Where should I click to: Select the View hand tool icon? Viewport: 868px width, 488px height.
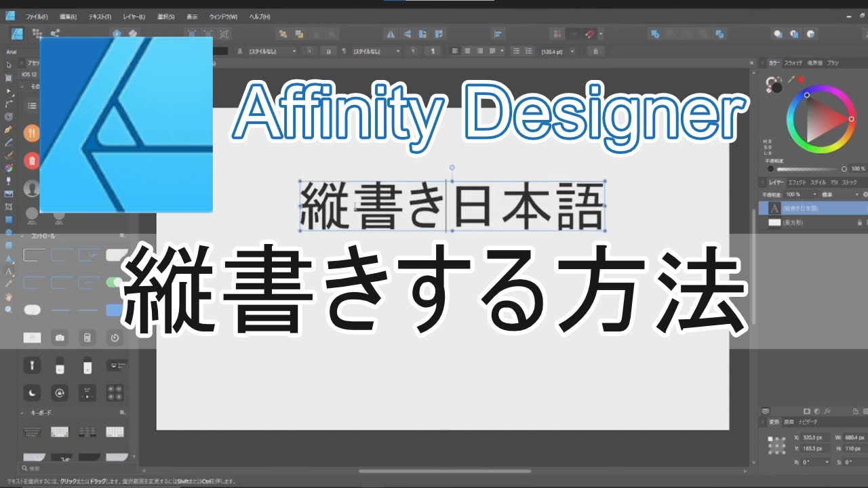coord(9,297)
